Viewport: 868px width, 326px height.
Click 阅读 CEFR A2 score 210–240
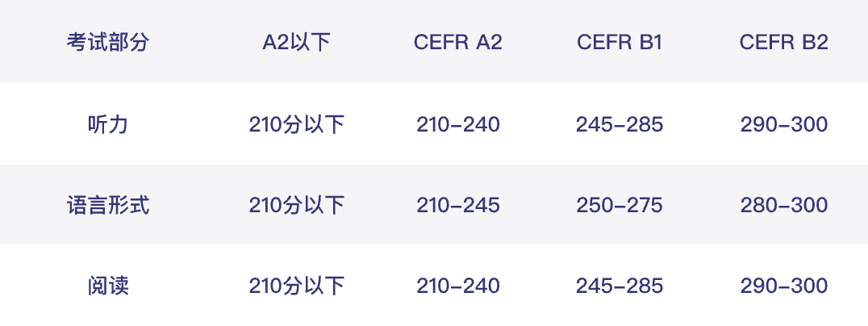(x=458, y=286)
